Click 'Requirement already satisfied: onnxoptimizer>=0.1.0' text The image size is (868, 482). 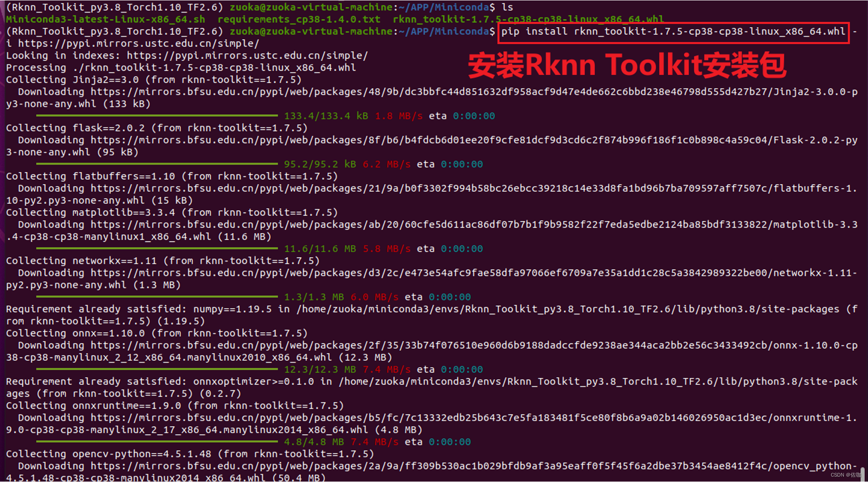tap(160, 381)
